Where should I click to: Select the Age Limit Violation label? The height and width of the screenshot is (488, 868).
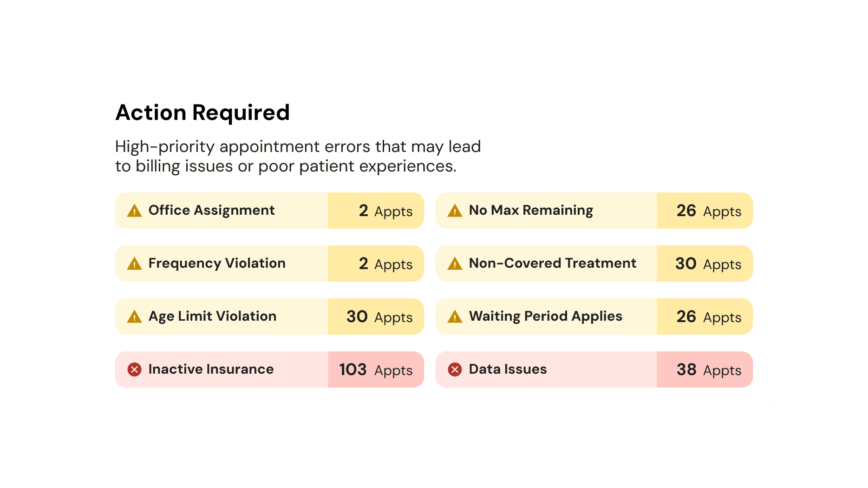point(212,317)
